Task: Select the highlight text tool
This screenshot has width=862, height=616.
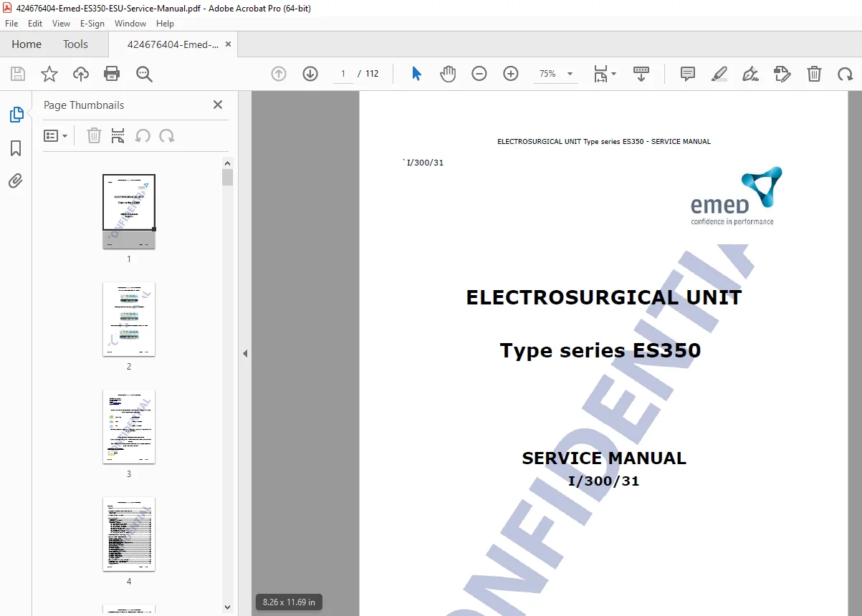Action: [719, 74]
